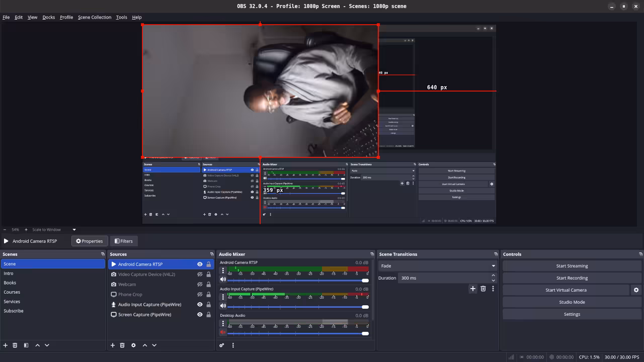Image resolution: width=644 pixels, height=362 pixels.
Task: Add a scene transition with the plus icon
Action: click(x=472, y=289)
